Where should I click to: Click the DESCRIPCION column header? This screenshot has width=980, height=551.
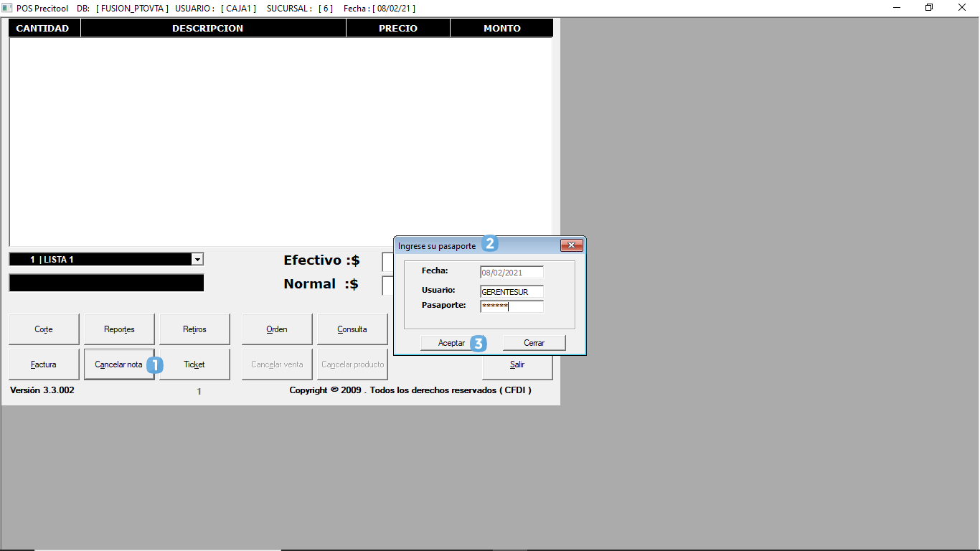point(213,28)
